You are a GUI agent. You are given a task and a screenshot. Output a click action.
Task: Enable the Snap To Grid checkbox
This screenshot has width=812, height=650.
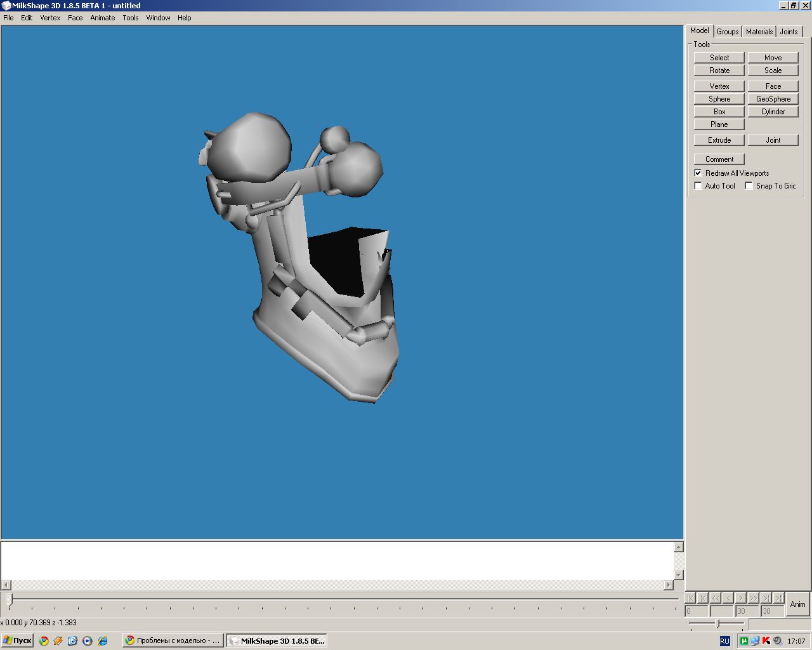[749, 186]
